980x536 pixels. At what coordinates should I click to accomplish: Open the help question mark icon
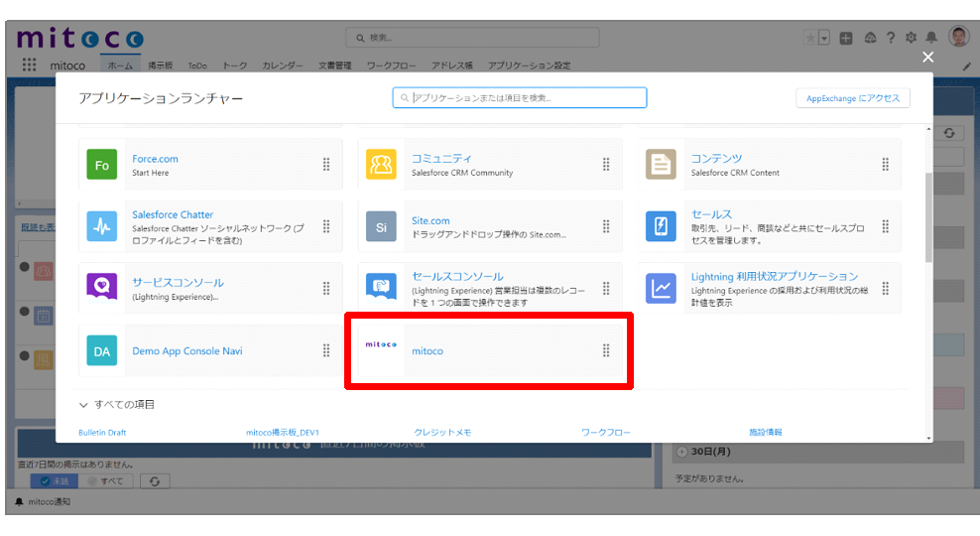point(890,38)
